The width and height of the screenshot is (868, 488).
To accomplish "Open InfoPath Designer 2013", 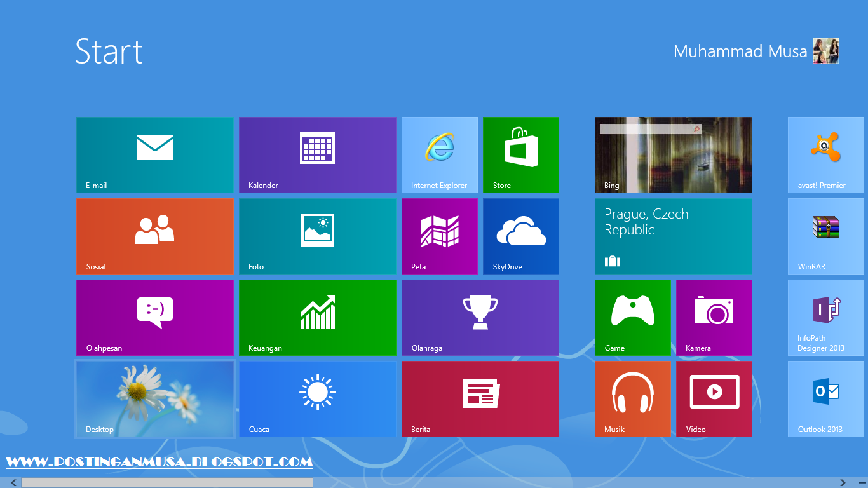I will (x=825, y=317).
